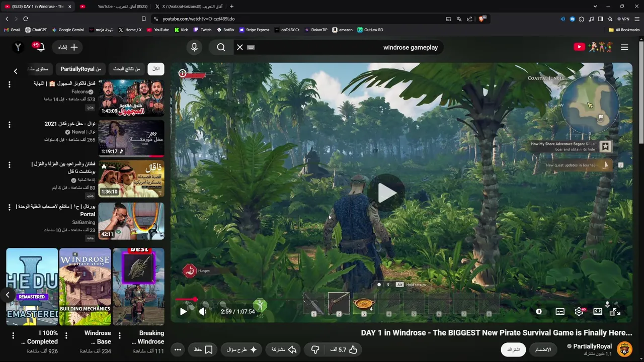Open Windrose Building Mechanics thumbnail
The height and width of the screenshot is (362, 644).
pyautogui.click(x=85, y=287)
